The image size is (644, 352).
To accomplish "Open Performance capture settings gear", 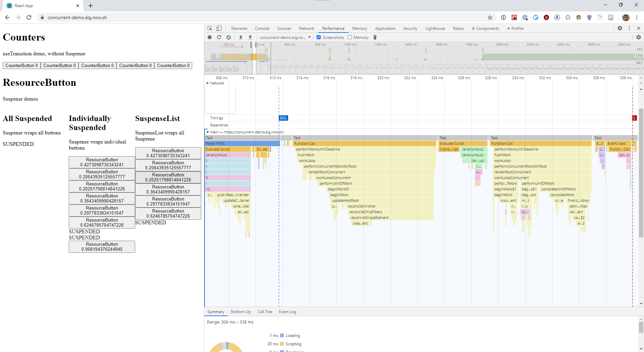I will click(639, 37).
